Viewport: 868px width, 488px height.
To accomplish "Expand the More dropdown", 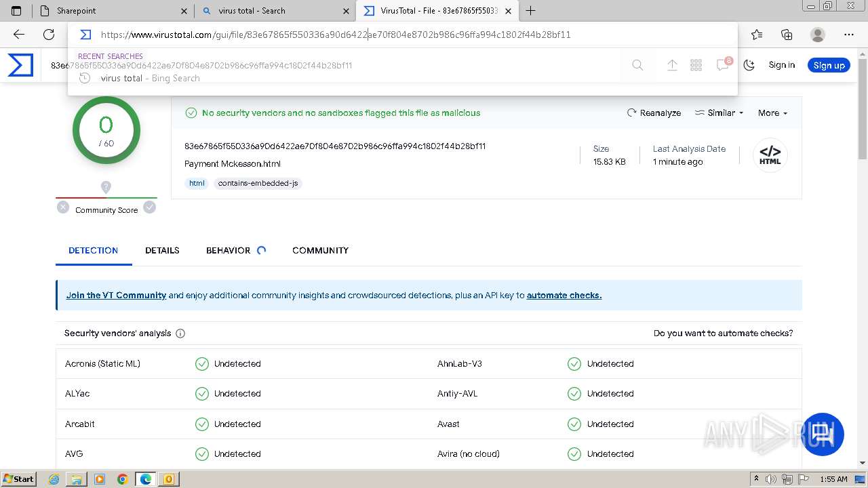I will tap(772, 113).
